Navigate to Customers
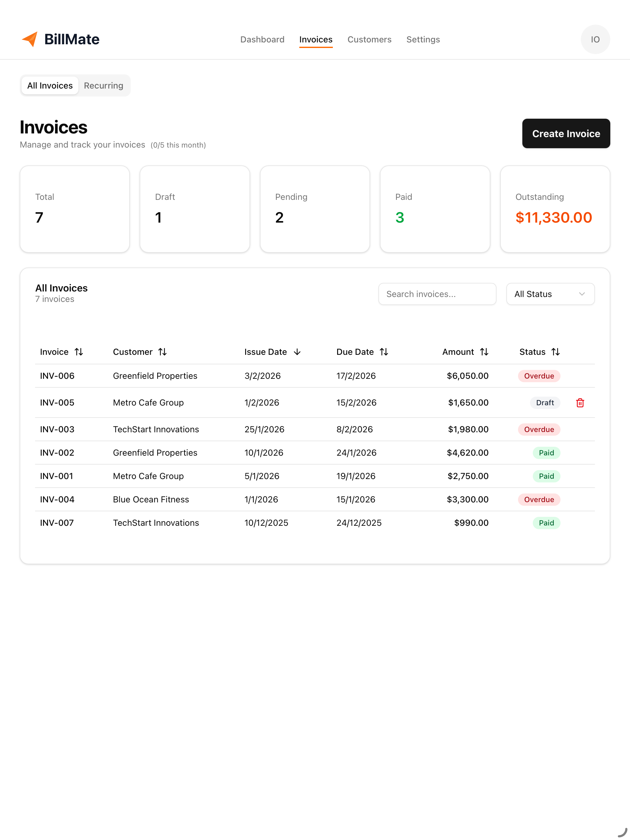 pos(369,39)
